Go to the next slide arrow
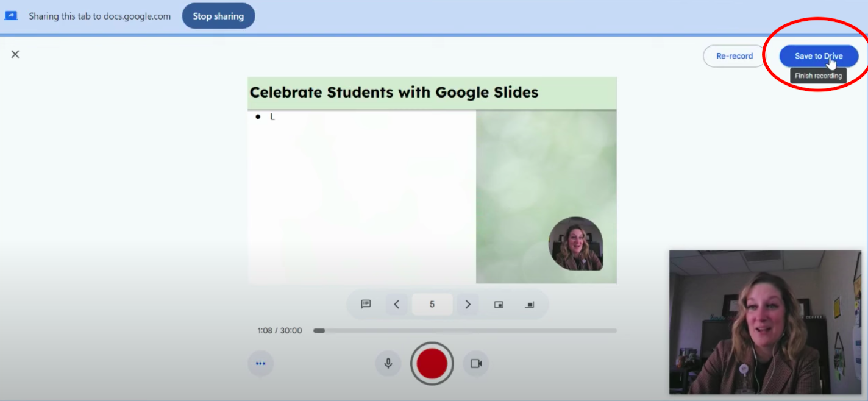 pyautogui.click(x=468, y=304)
